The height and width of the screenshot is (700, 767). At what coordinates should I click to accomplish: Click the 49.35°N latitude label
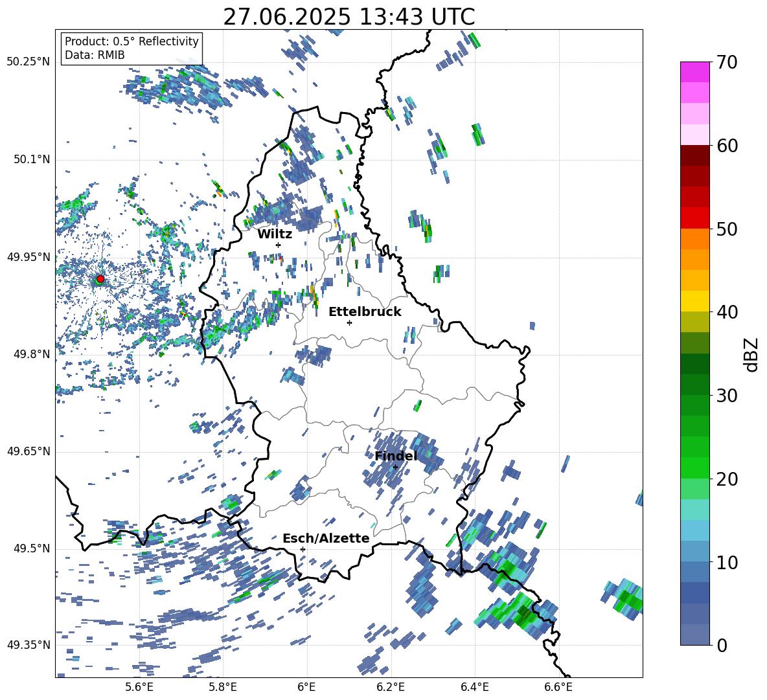point(29,645)
